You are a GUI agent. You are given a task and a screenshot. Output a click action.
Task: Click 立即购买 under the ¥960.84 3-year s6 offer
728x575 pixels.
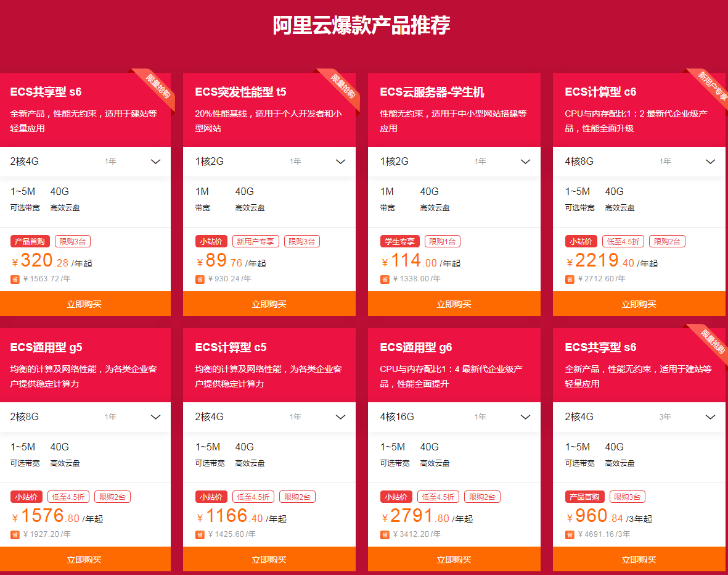coord(639,559)
